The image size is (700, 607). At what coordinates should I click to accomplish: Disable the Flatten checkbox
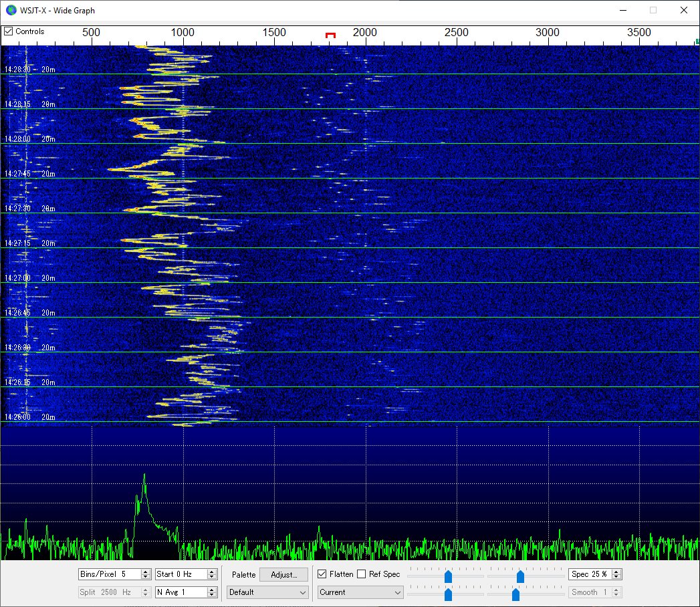(322, 574)
